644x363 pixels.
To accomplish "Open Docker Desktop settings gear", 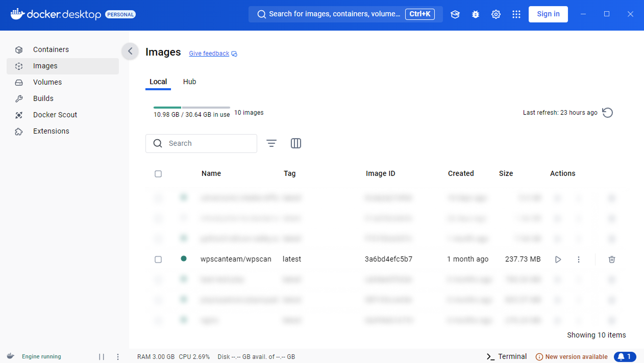I will coord(496,14).
